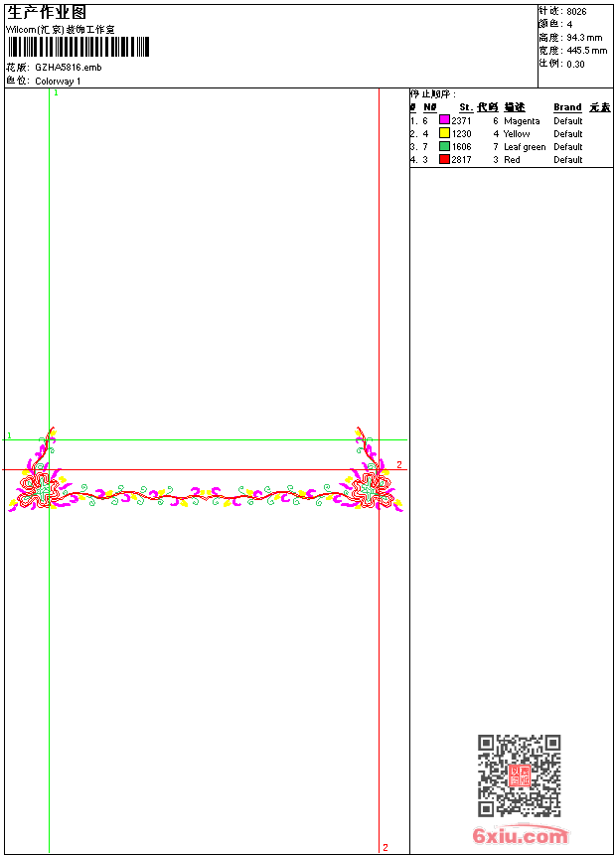Click the '停止顺序' stop sequence heading

click(433, 94)
